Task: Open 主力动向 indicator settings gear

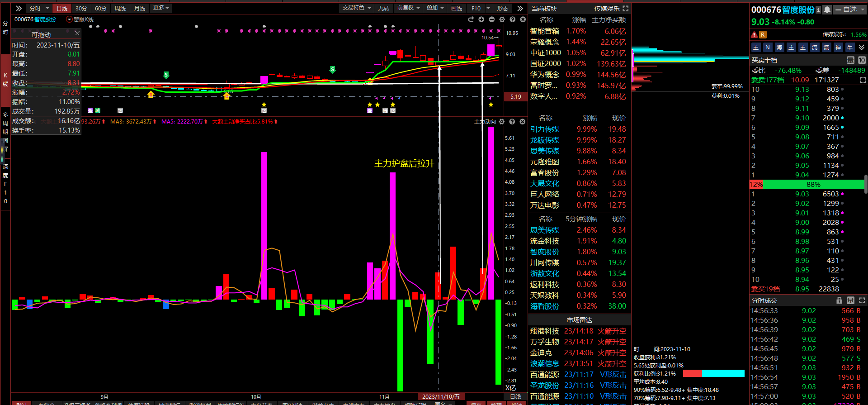Action: (501, 122)
